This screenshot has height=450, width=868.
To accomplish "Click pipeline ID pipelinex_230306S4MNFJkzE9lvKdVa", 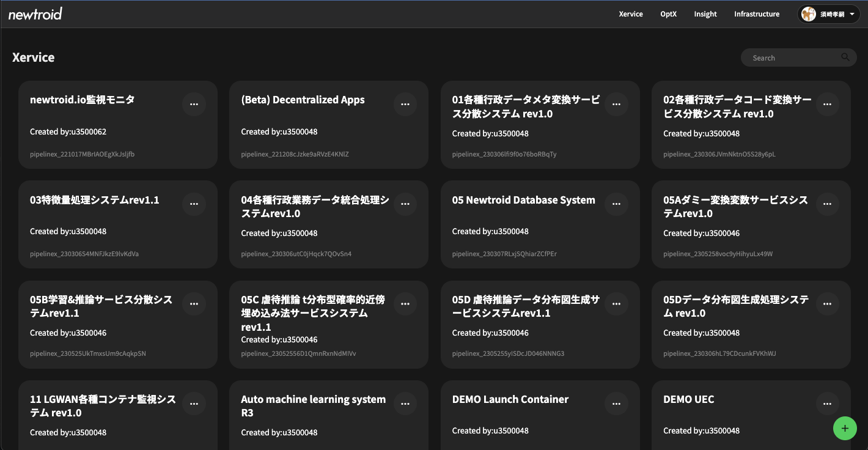I will [84, 254].
